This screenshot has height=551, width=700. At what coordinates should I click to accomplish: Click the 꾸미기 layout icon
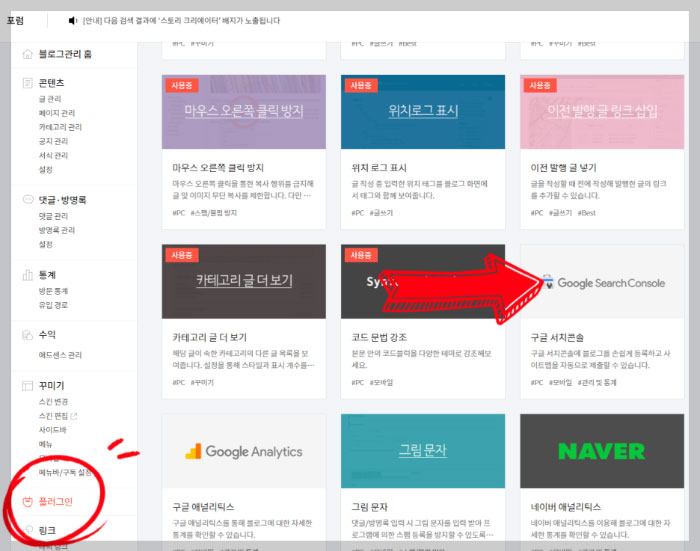point(28,385)
